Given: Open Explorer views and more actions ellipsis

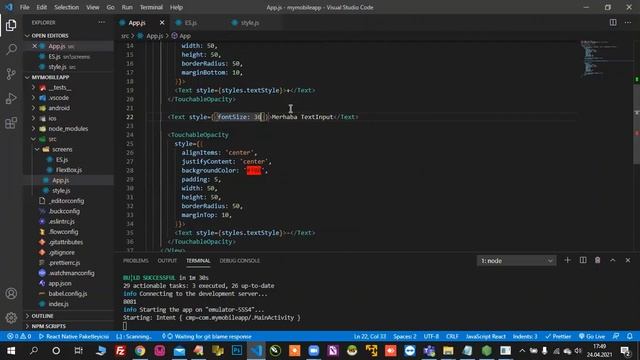Looking at the screenshot, I should click(102, 22).
